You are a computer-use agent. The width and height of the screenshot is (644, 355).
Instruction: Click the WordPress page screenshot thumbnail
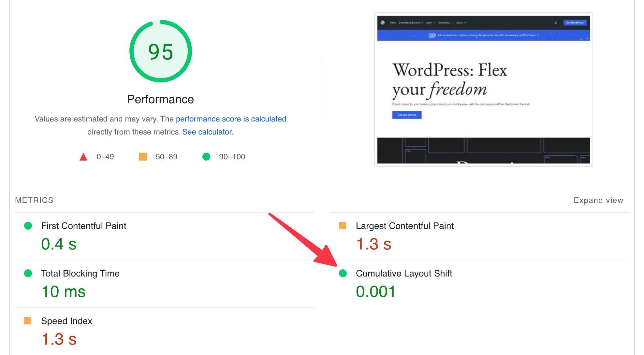point(483,90)
